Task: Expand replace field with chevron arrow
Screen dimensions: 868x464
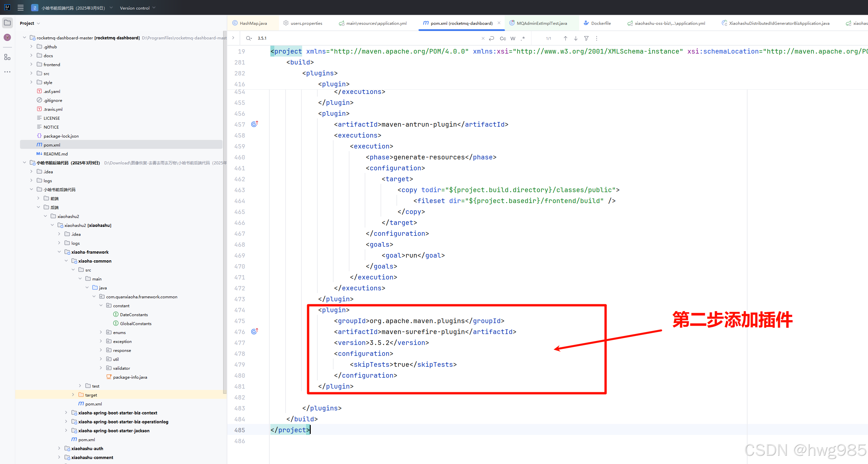Action: pos(233,38)
